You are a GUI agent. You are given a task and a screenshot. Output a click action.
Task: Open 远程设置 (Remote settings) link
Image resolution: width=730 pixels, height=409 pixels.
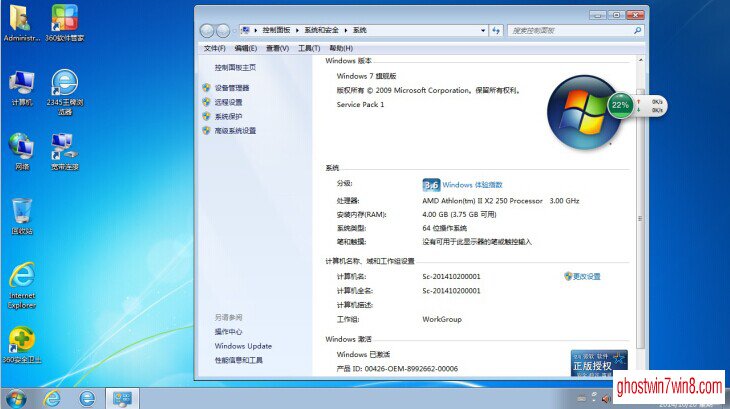pyautogui.click(x=228, y=102)
